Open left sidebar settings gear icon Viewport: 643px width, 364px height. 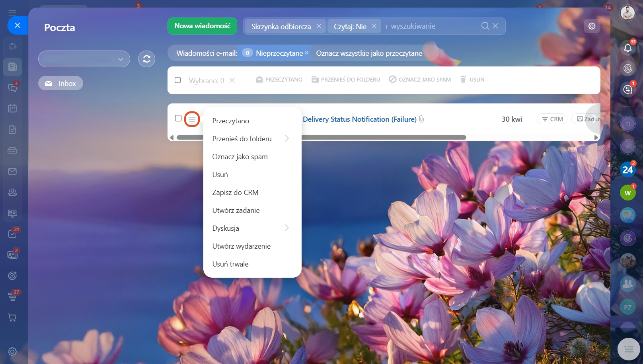coord(12,352)
